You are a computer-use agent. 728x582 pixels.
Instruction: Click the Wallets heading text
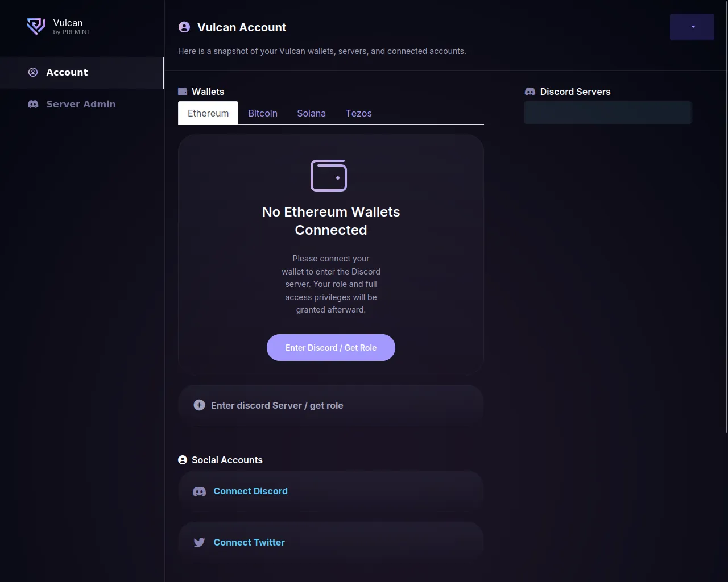pyautogui.click(x=208, y=92)
